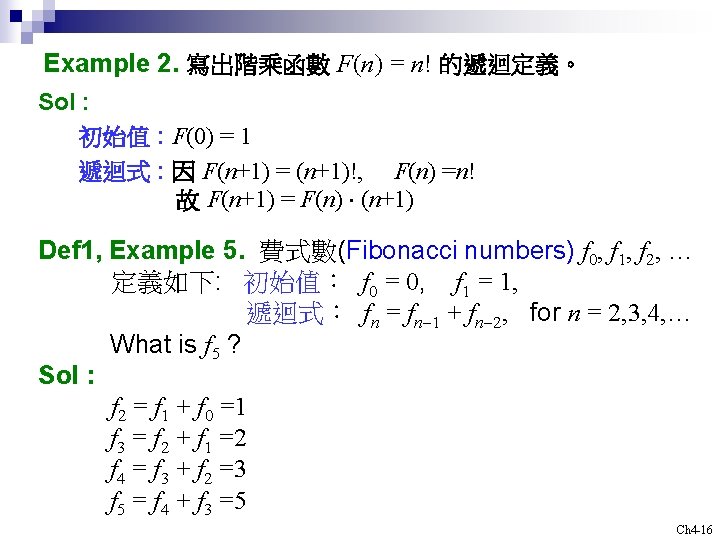Click the F(0) = 1 initial value equation
Screen dimensions: 720x540
(x=212, y=137)
